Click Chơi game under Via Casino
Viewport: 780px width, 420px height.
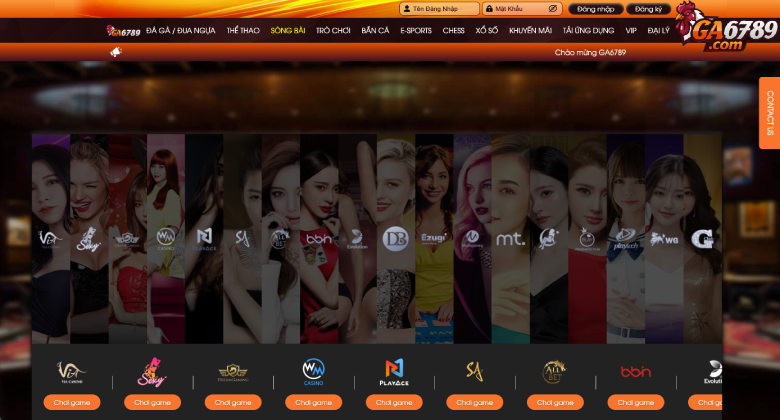click(x=72, y=402)
